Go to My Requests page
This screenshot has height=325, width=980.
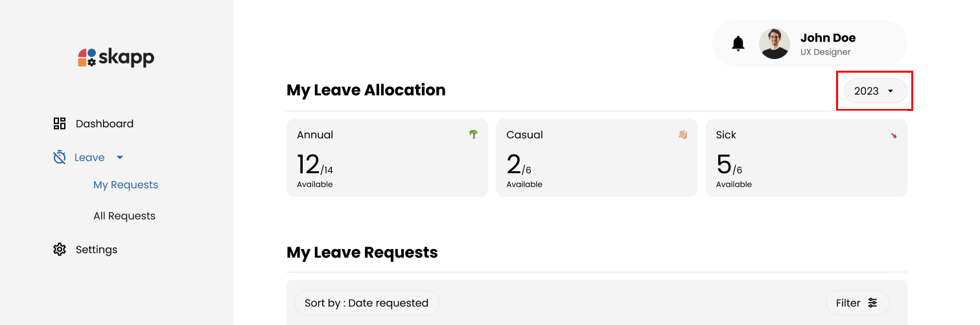tap(126, 185)
